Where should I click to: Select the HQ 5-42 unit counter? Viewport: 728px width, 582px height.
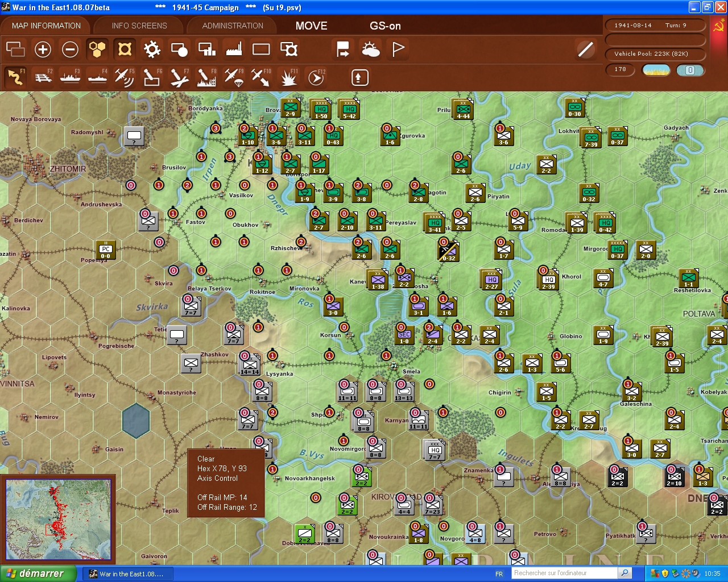(349, 109)
